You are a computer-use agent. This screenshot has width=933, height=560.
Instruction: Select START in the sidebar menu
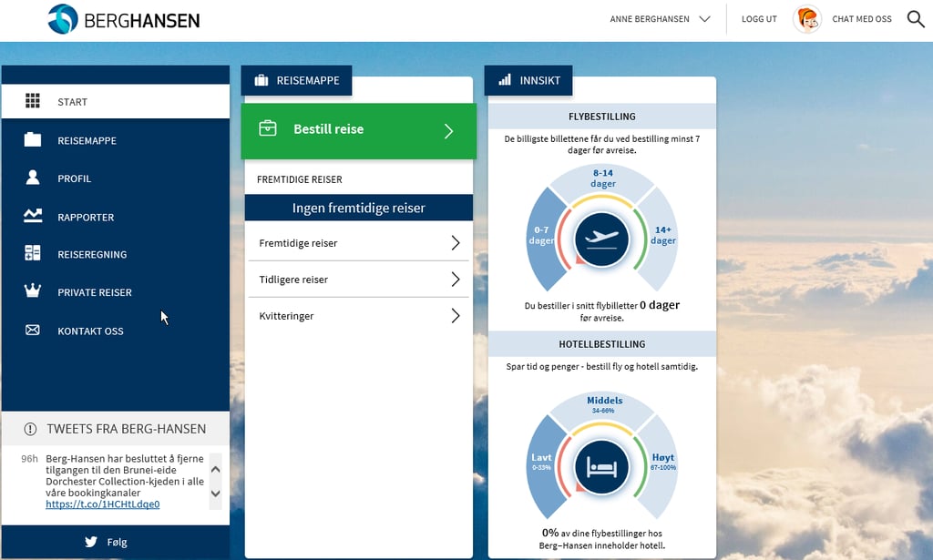coord(116,101)
